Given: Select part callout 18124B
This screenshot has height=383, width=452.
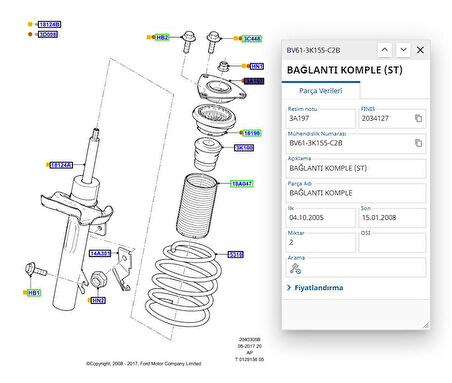Looking at the screenshot, I should 50,24.
